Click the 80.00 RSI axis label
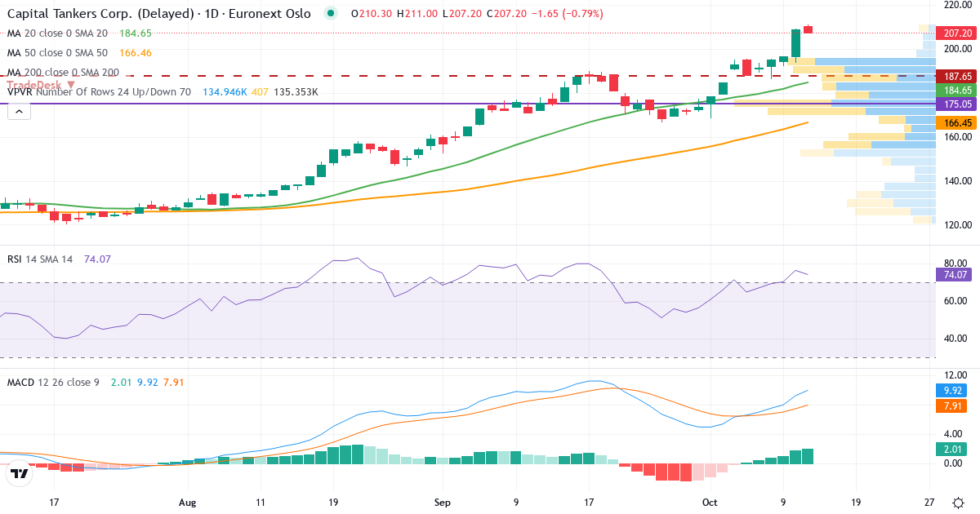This screenshot has width=980, height=514. point(957,264)
